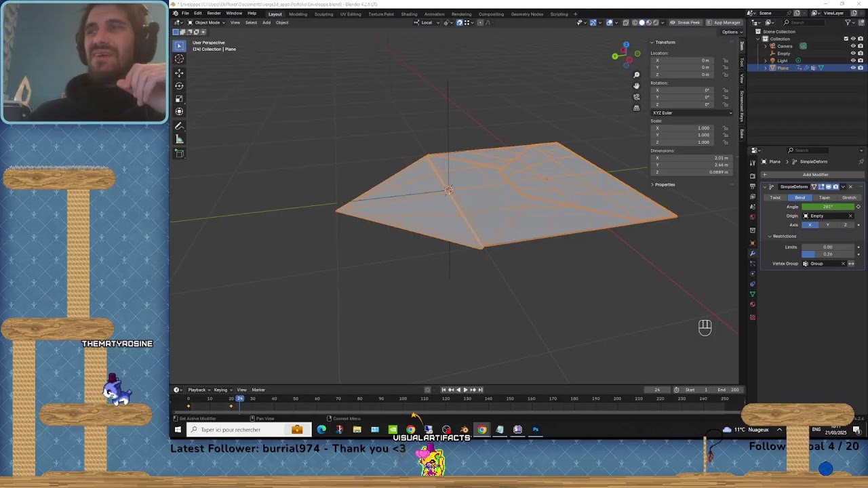Image resolution: width=868 pixels, height=488 pixels.
Task: Select the Annotate tool
Action: (179, 126)
